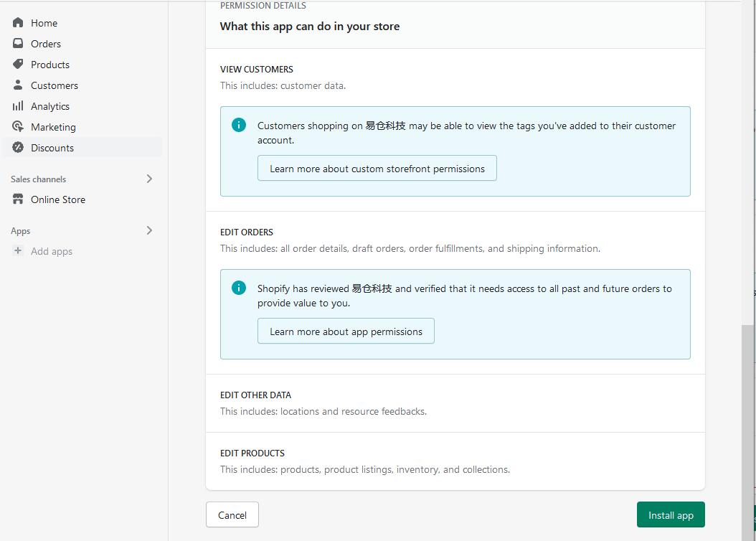
Task: Click the Home house icon
Action: [x=18, y=23]
